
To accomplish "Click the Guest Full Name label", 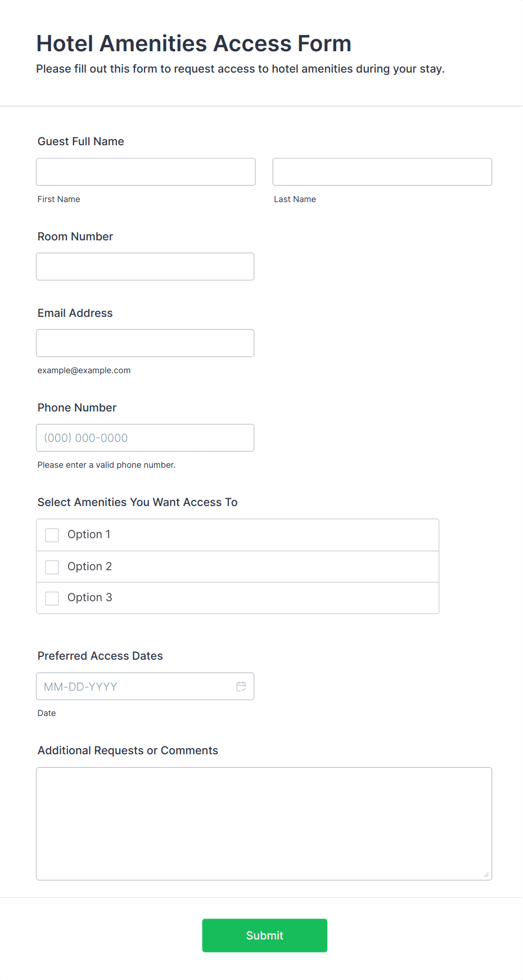I will [81, 141].
